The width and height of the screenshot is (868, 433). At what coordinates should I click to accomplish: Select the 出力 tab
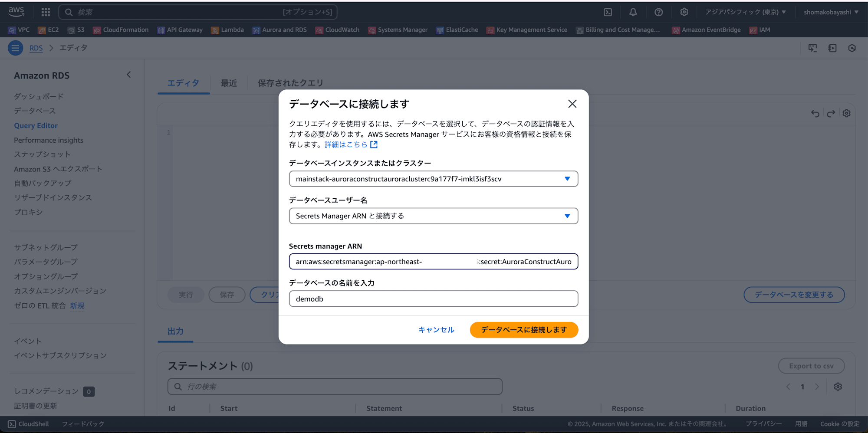click(176, 331)
